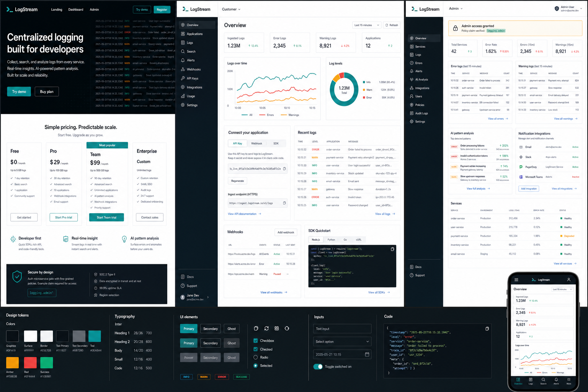The width and height of the screenshot is (588, 392).
Task: Tap Search in mobile bottom navigation
Action: coord(543,381)
